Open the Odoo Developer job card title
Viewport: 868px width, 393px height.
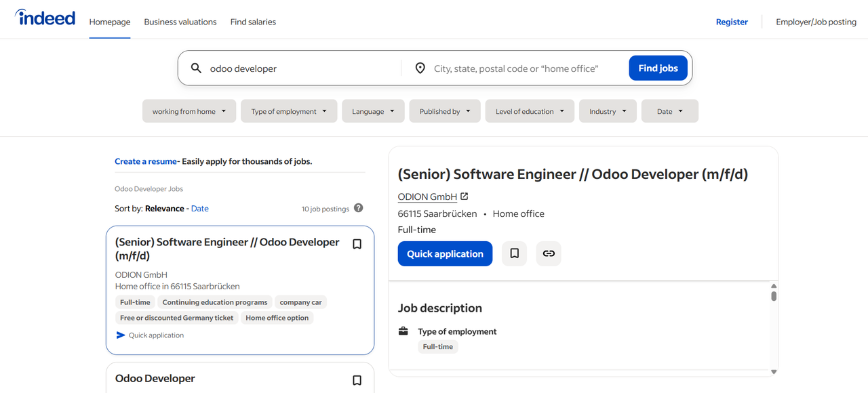click(155, 378)
